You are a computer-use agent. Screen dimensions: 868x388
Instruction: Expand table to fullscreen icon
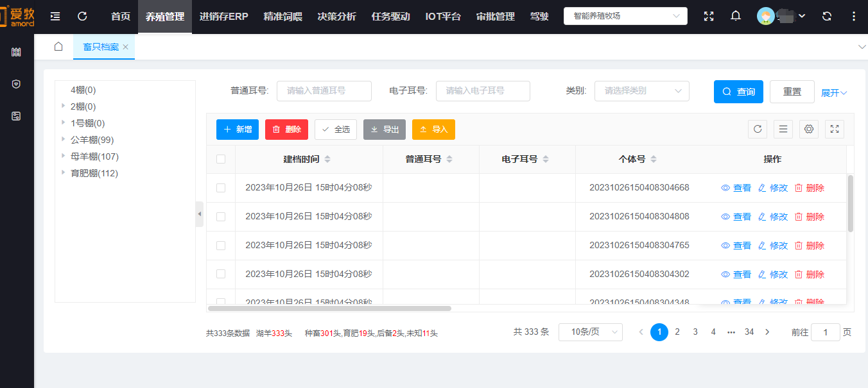tap(835, 129)
